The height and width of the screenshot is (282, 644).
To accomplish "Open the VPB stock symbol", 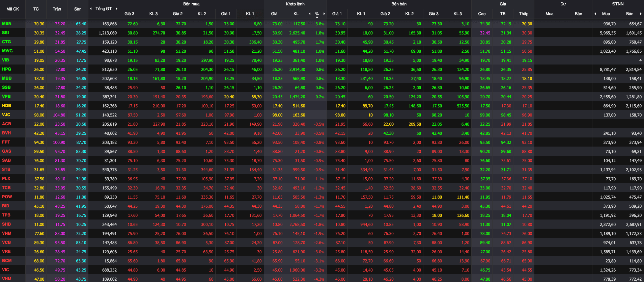I will coord(6,97).
